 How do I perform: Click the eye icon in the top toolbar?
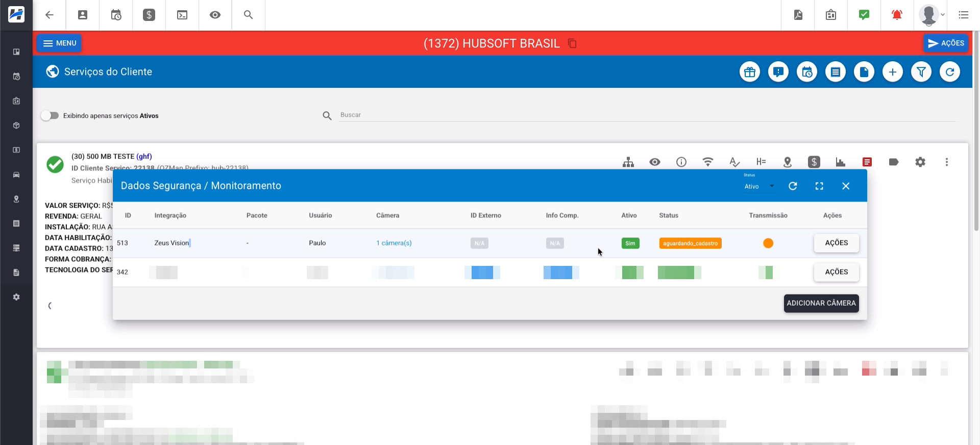[215, 15]
